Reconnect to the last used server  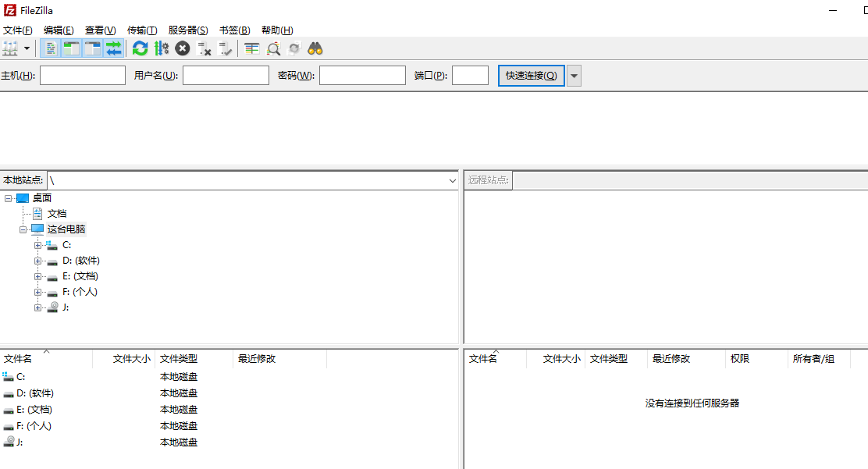pyautogui.click(x=226, y=48)
